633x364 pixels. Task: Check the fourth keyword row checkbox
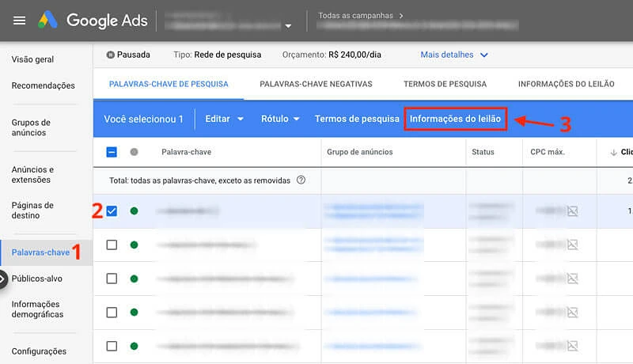[x=112, y=313]
